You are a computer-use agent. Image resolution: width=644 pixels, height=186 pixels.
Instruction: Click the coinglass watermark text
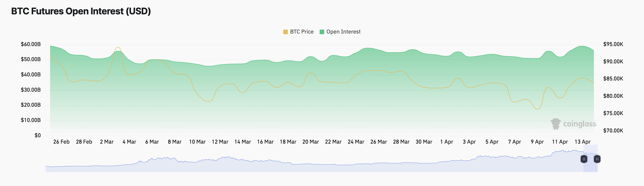pyautogui.click(x=580, y=124)
